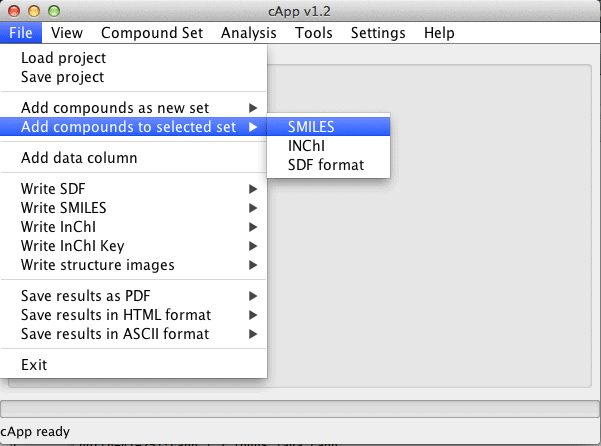Viewport: 601px width, 446px height.
Task: Open Write SMILES submenu
Action: click(x=133, y=208)
